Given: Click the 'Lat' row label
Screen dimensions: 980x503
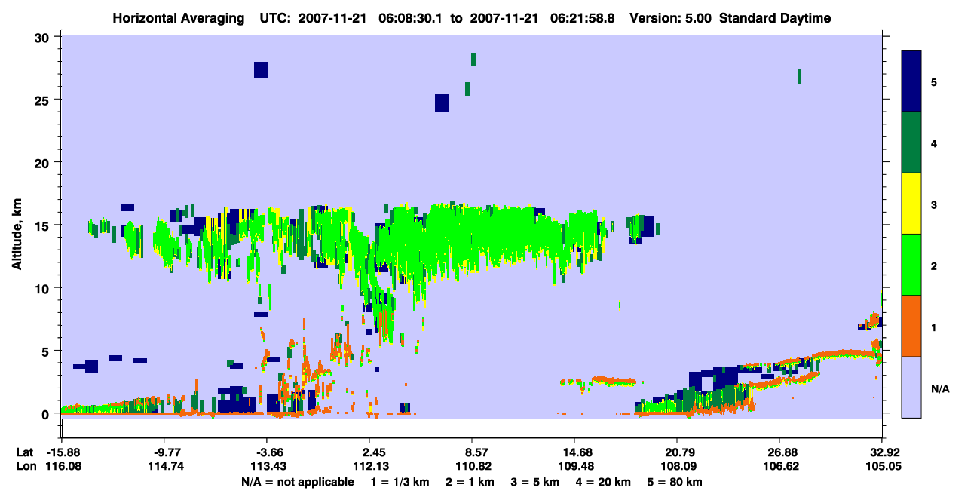Looking at the screenshot, I should tap(25, 452).
